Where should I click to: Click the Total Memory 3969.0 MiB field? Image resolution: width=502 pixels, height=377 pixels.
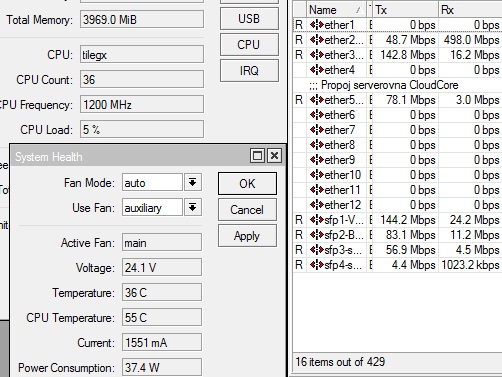click(x=142, y=19)
